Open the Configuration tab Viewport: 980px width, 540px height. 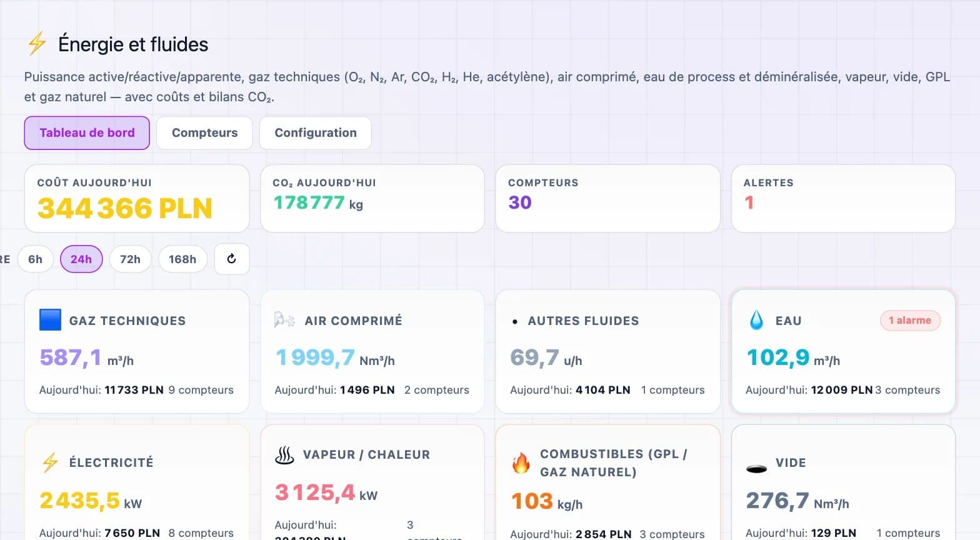[x=316, y=132]
